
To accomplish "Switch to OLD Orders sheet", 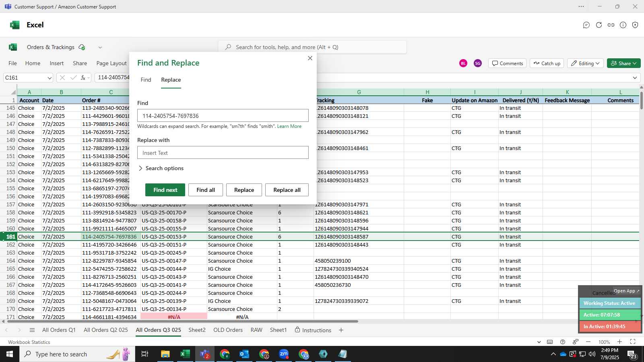I will (x=228, y=330).
